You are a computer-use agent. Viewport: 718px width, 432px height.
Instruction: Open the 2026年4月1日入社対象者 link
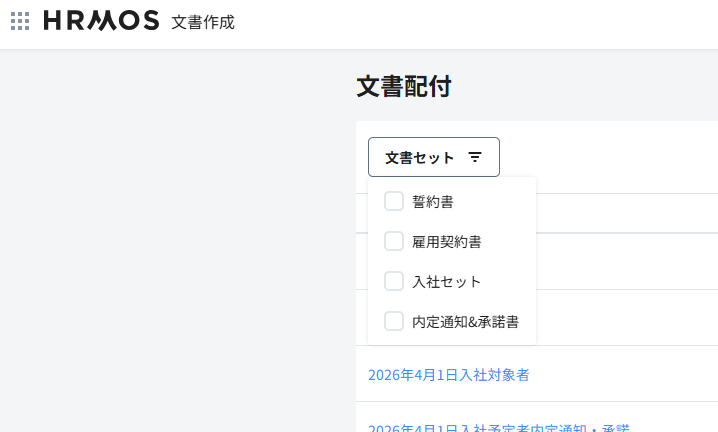pos(448,375)
